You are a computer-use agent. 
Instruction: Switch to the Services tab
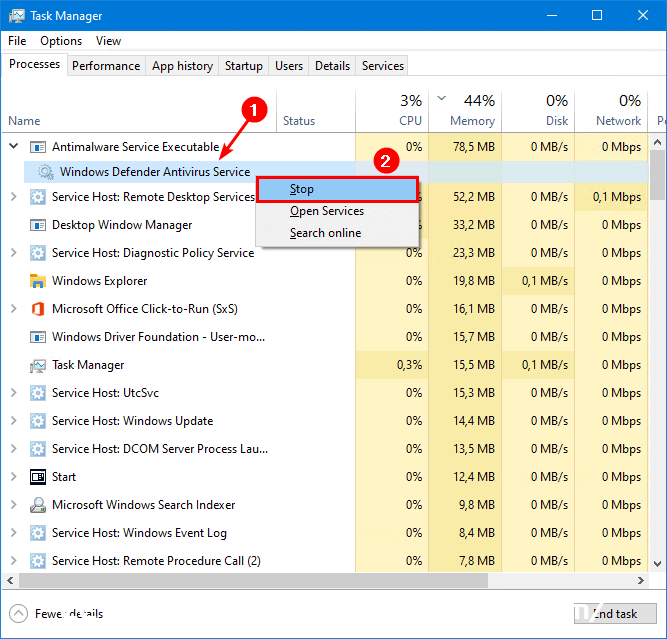pyautogui.click(x=382, y=66)
